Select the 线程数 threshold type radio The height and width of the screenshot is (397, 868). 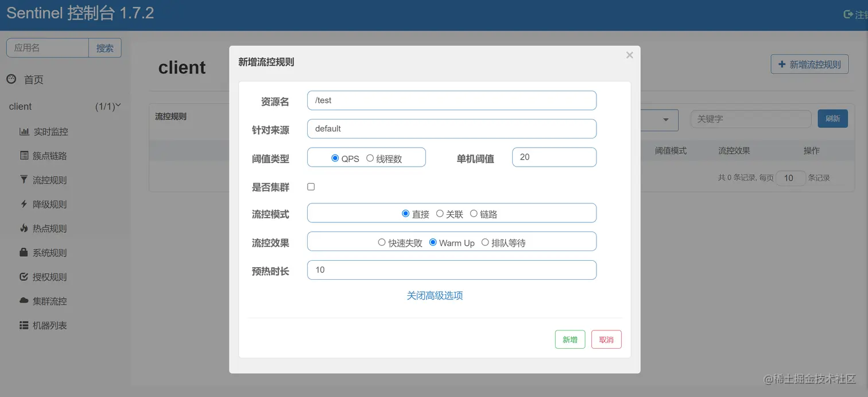370,158
